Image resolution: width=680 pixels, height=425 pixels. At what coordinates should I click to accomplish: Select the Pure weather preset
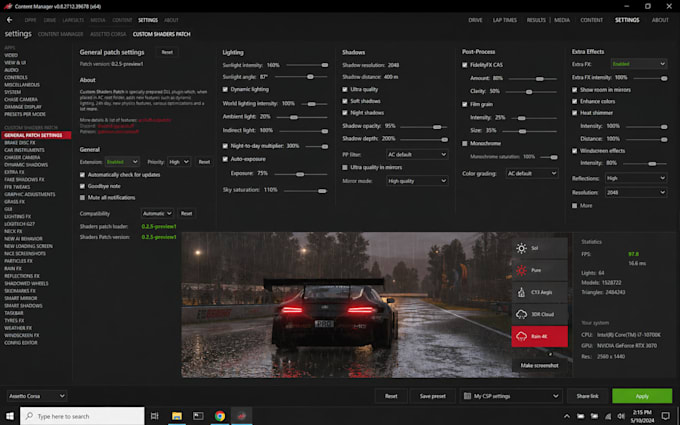(x=539, y=270)
